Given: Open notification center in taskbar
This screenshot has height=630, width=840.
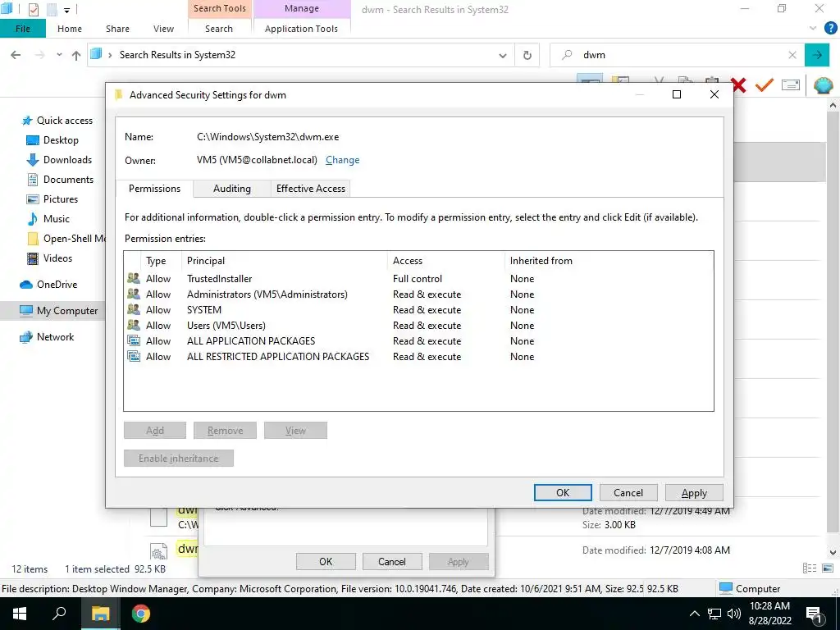Looking at the screenshot, I should [815, 614].
